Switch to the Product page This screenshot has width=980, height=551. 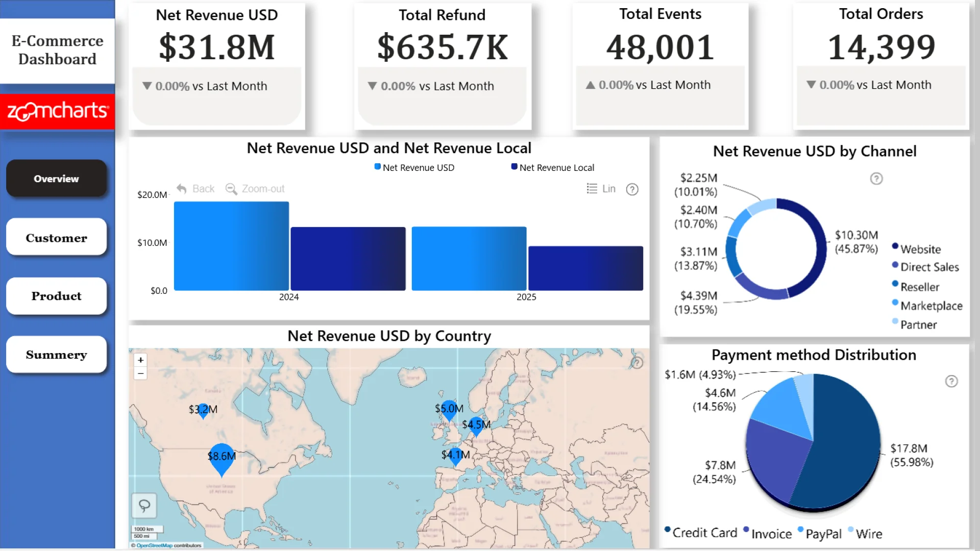(56, 296)
